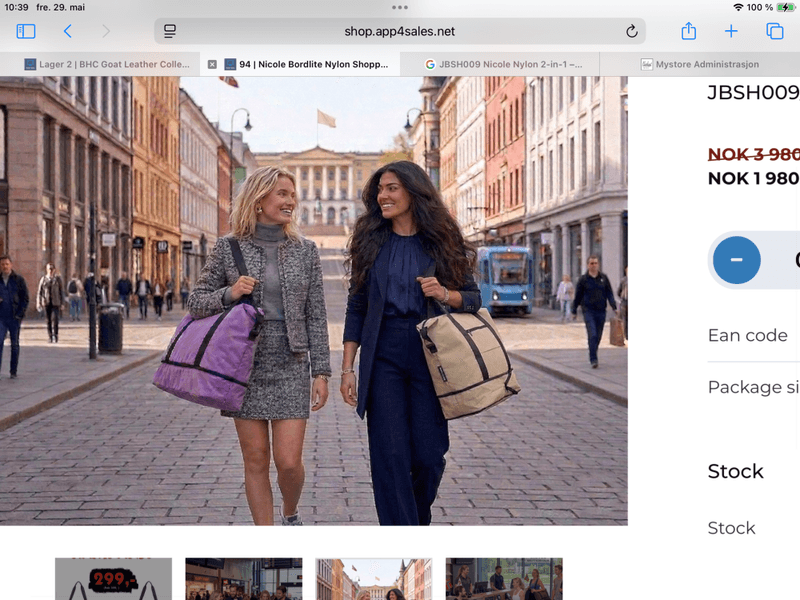800x600 pixels.
Task: Click the NOK 1 980 sale price
Action: click(754, 178)
